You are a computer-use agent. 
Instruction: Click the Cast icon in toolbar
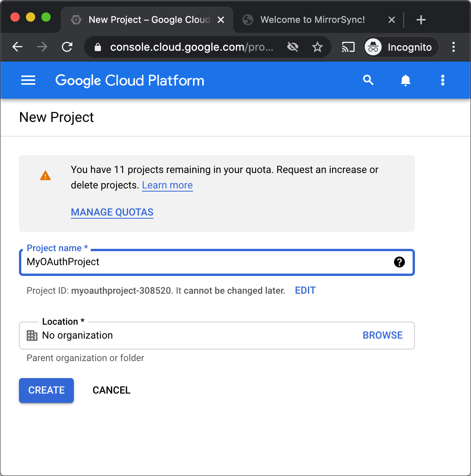[x=348, y=47]
